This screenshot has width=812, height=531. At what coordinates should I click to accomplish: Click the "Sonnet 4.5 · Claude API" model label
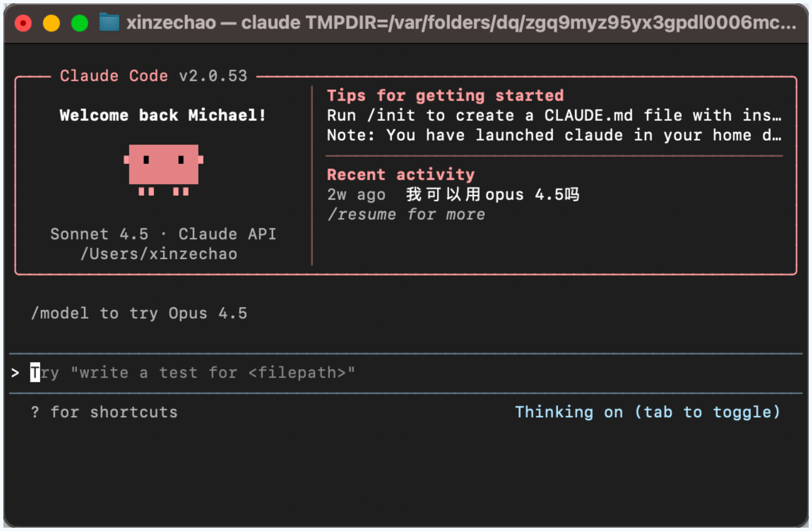click(x=163, y=234)
